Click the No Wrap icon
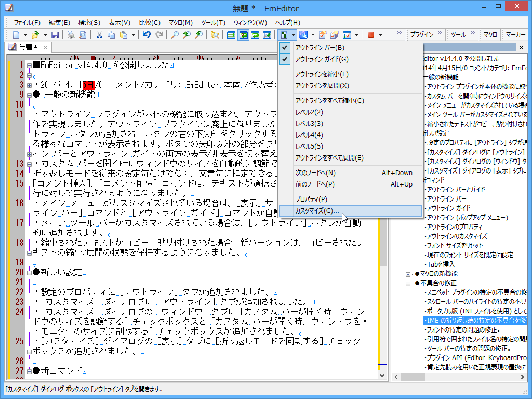532x399 pixels. point(231,35)
